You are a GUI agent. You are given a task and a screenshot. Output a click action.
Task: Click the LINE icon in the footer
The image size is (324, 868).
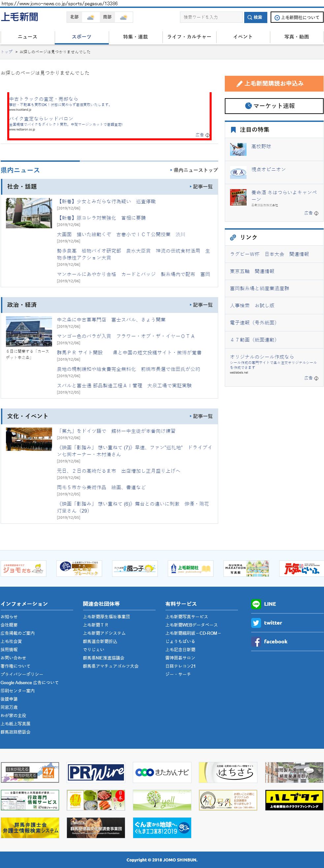pyautogui.click(x=256, y=604)
